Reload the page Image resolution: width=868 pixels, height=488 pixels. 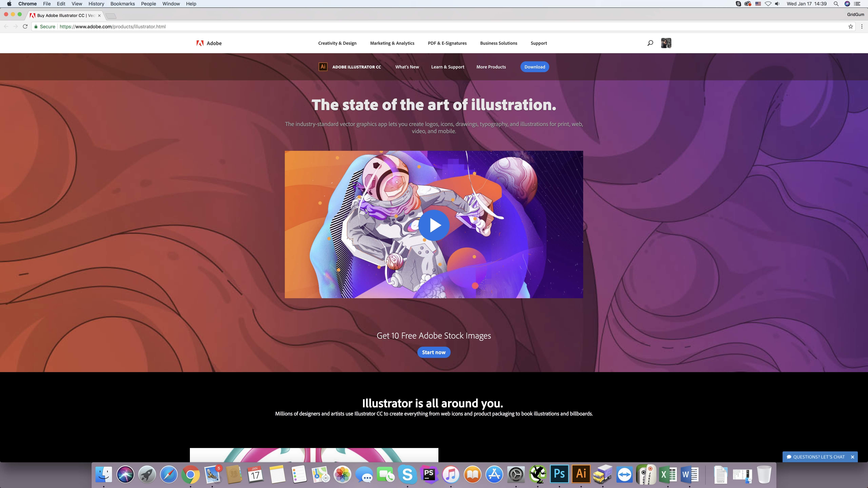(25, 27)
